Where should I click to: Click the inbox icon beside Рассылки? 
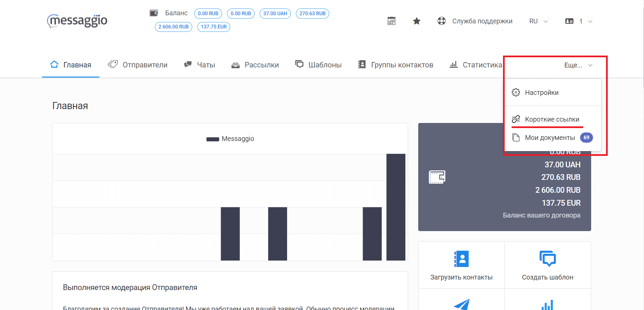pos(236,65)
